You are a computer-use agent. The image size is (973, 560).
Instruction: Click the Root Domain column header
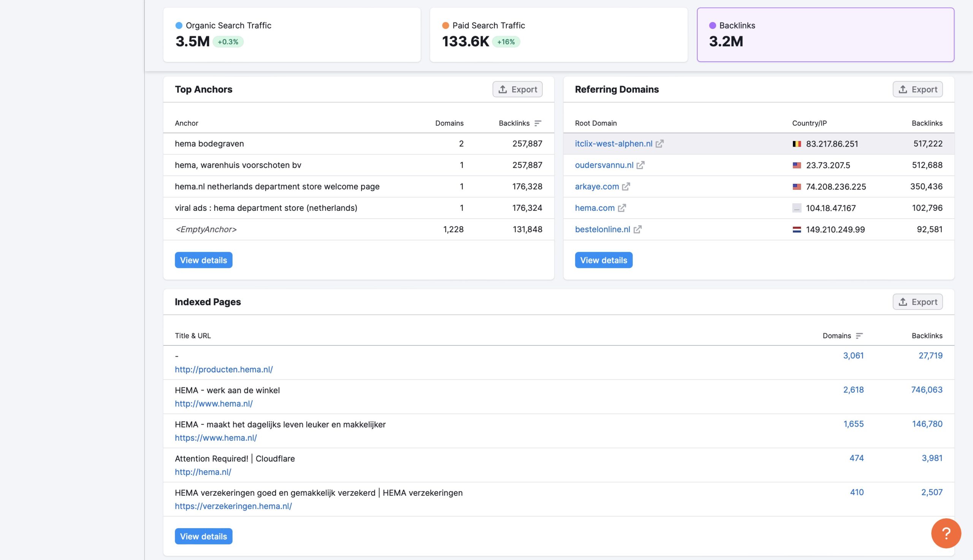tap(596, 123)
